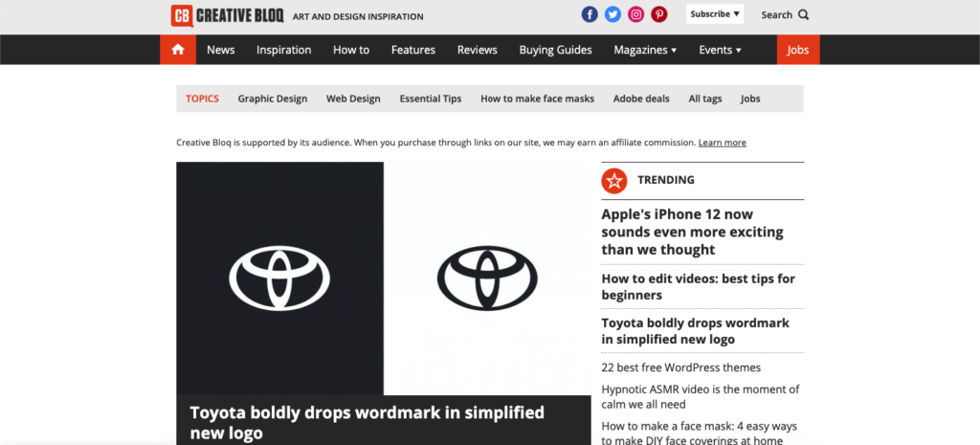980x445 pixels.
Task: Open the Facebook social icon
Action: click(x=590, y=14)
